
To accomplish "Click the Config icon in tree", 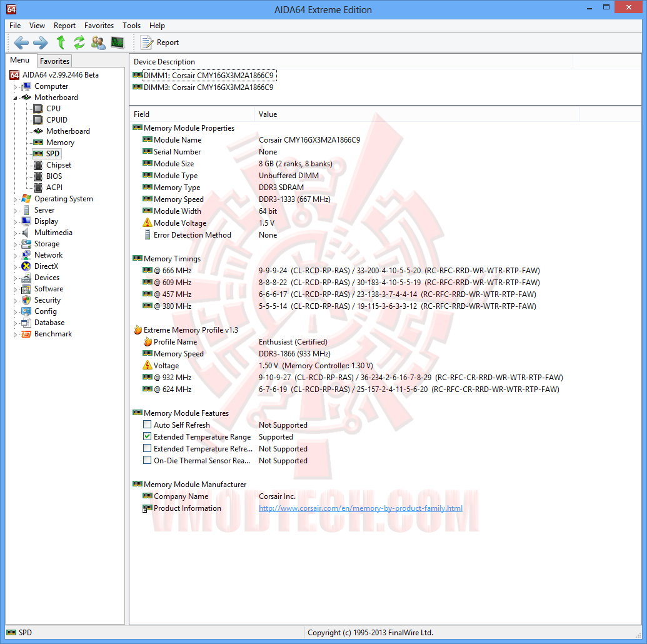I will 26,311.
